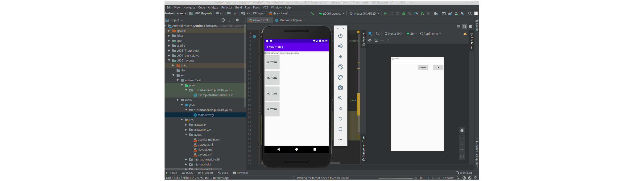Collapse the layout folder
Viewport: 644px width, 181px height.
(186, 135)
